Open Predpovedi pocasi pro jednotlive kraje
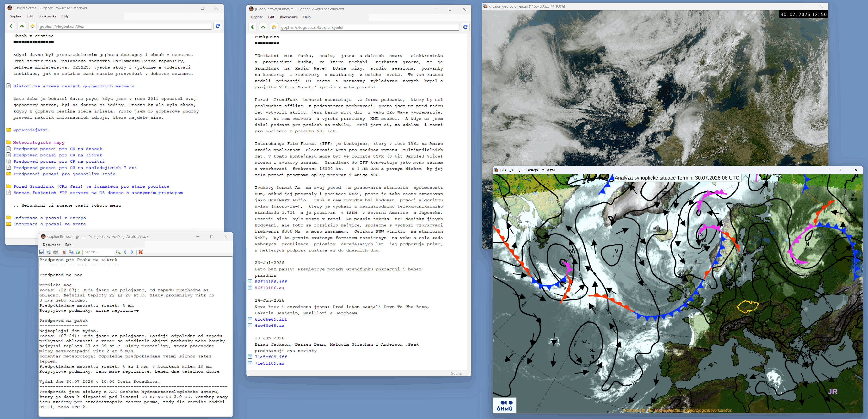The image size is (868, 419). 64,174
